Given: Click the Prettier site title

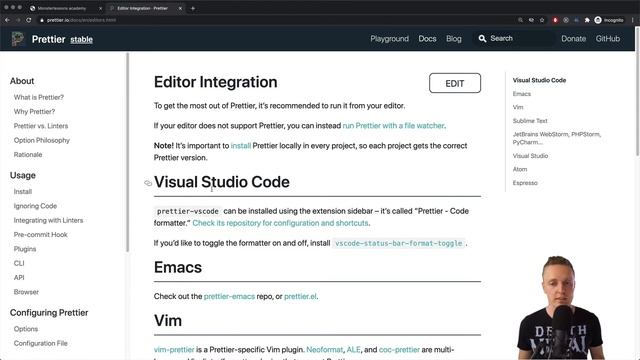Looking at the screenshot, I should coord(49,39).
